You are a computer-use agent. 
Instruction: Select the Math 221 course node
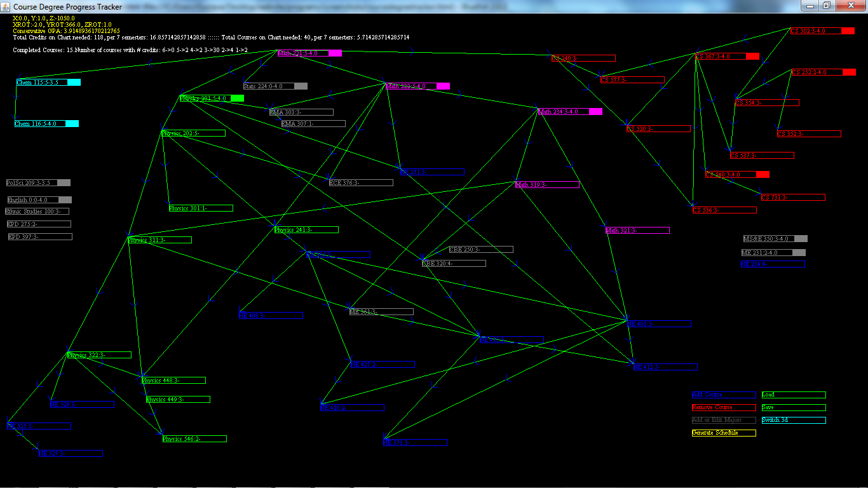(x=309, y=53)
